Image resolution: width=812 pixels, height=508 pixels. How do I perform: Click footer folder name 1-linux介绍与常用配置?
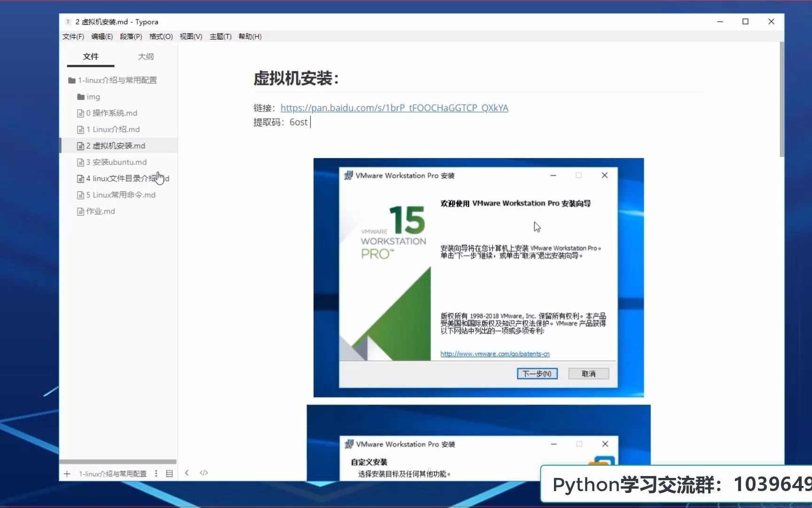tap(113, 474)
